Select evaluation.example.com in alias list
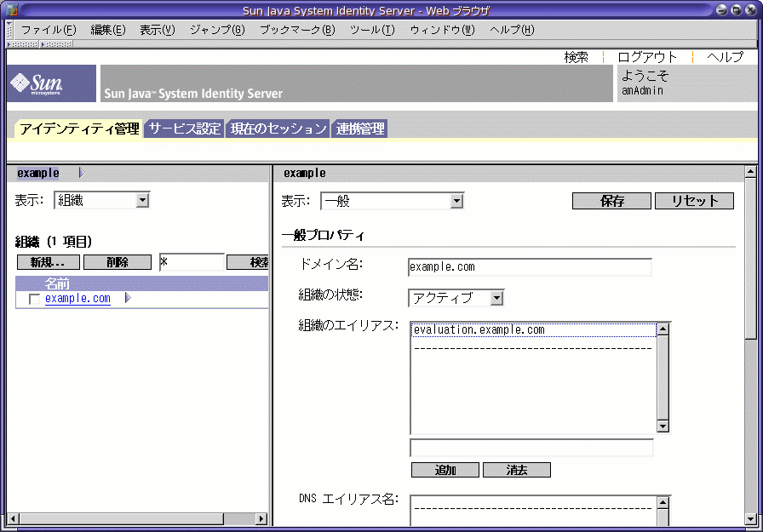This screenshot has width=763, height=532. 534,329
